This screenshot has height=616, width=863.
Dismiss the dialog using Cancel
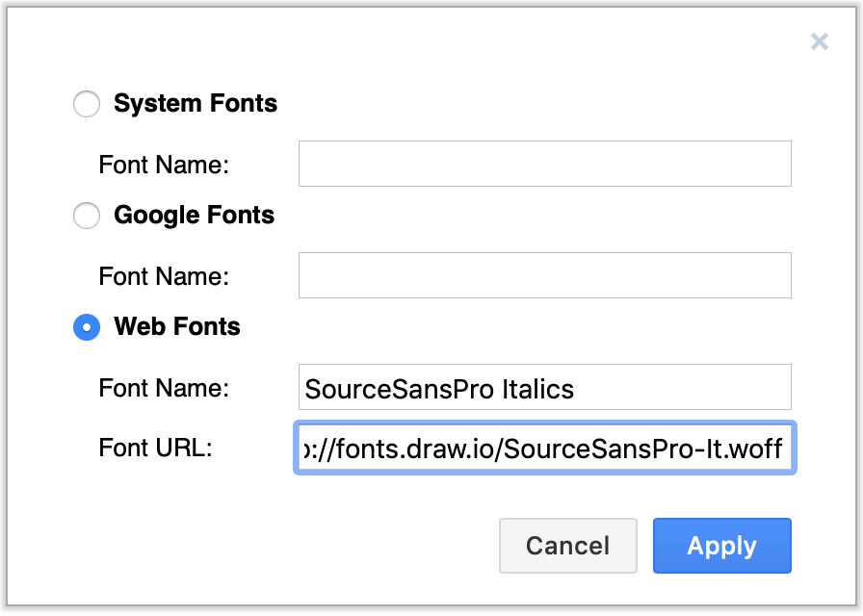click(x=567, y=546)
